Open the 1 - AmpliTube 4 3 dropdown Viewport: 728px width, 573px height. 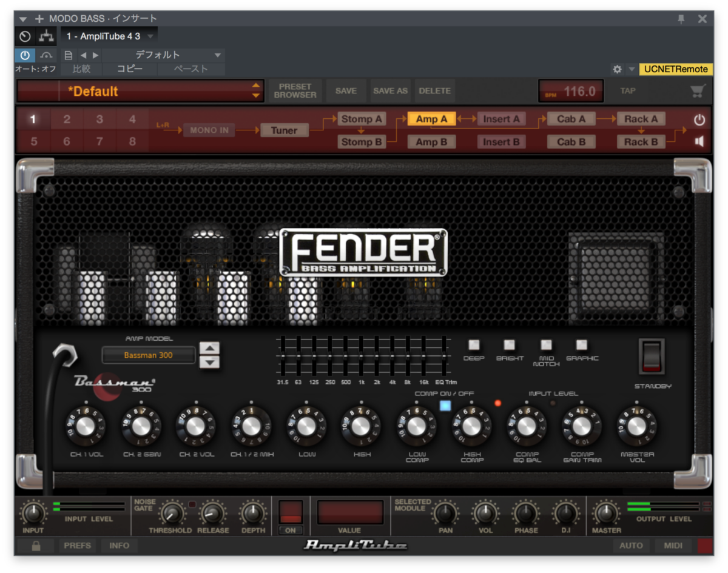(109, 36)
